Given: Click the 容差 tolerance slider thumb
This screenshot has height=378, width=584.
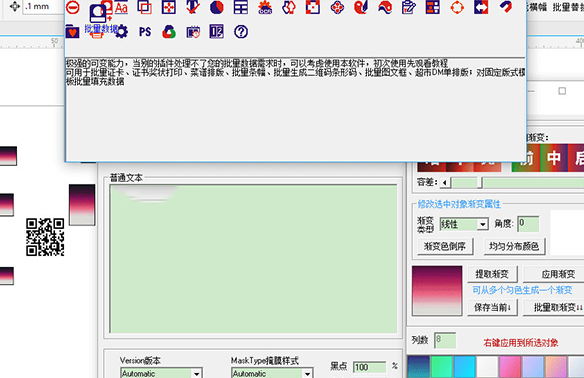Looking at the screenshot, I should click(480, 183).
